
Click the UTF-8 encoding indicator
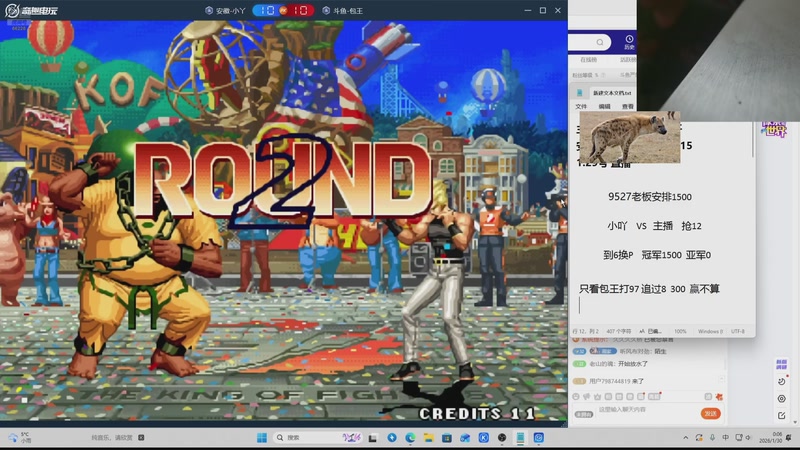737,332
